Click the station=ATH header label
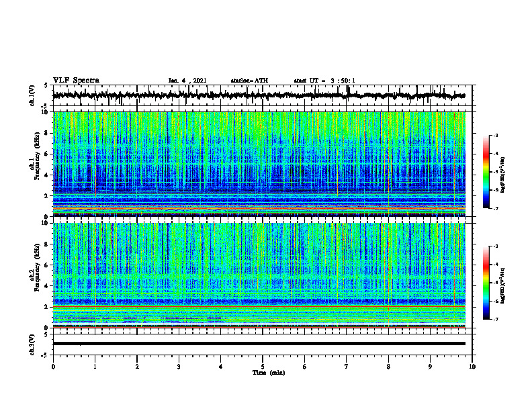The image size is (532, 411). 249,81
